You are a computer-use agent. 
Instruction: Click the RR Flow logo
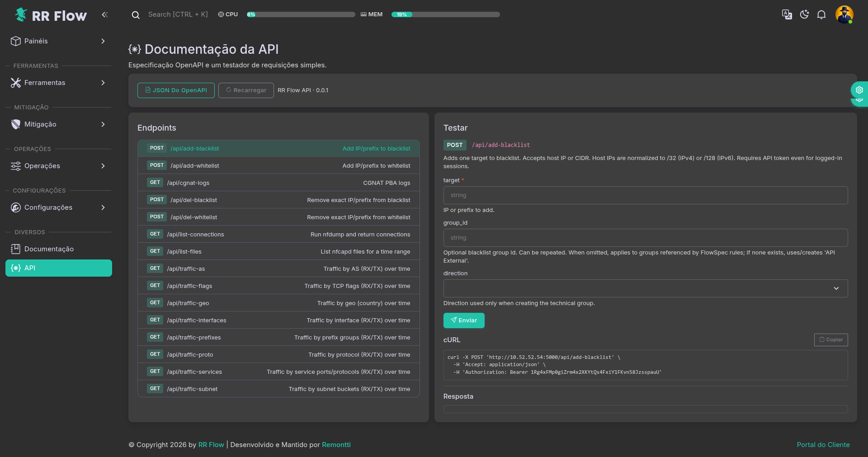51,15
